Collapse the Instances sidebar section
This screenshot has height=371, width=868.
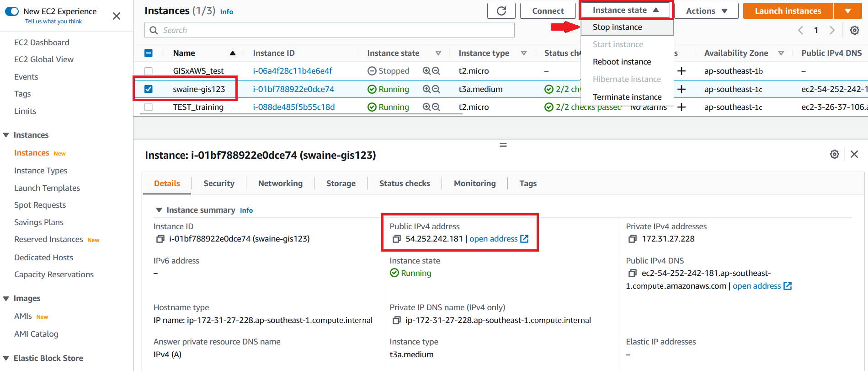(x=6, y=135)
